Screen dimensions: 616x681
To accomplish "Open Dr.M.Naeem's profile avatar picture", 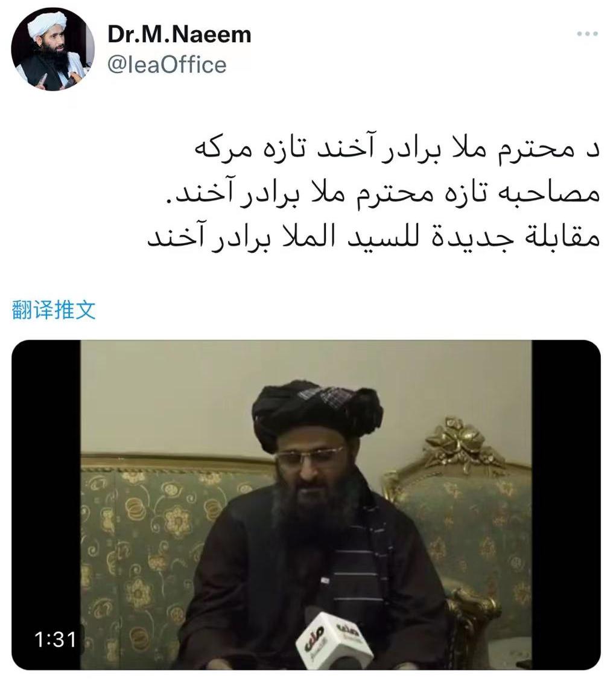I will 52,50.
